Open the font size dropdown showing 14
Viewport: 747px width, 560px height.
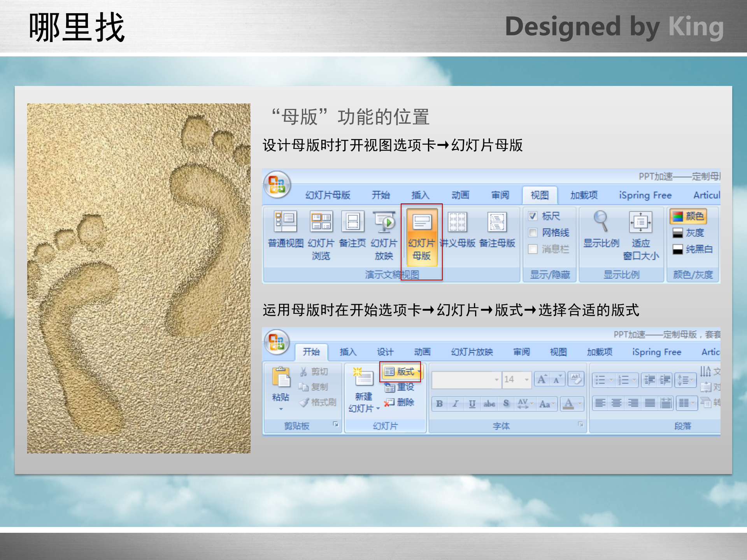tap(516, 380)
